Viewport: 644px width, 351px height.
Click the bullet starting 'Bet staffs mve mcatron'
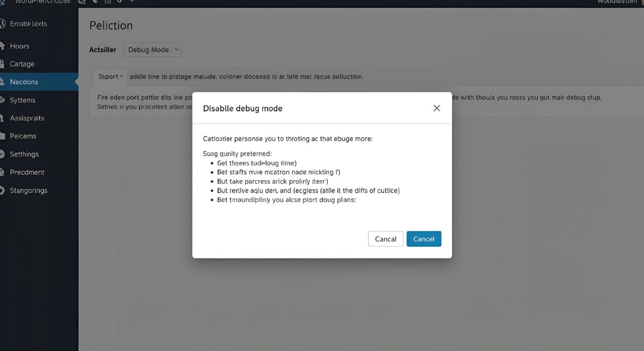point(279,172)
